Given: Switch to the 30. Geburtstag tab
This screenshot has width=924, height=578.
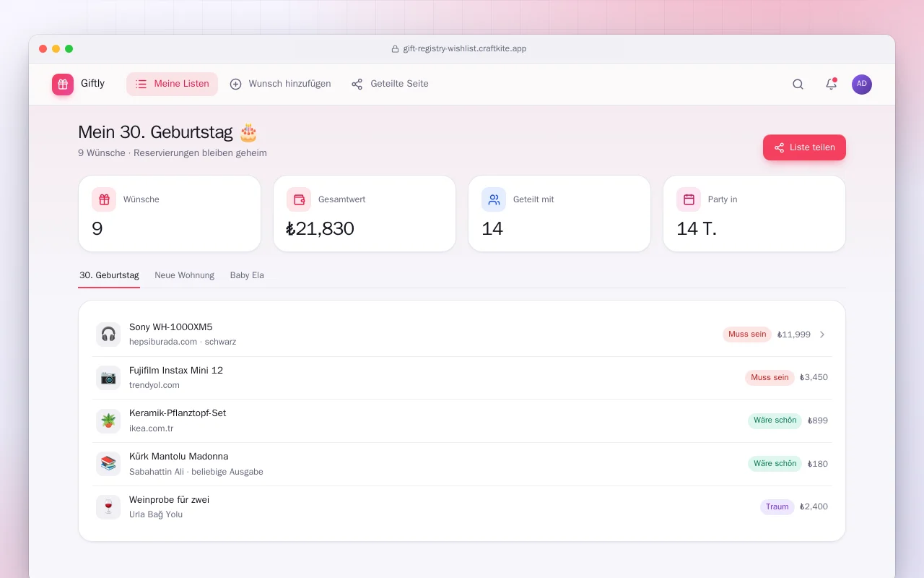Looking at the screenshot, I should (109, 275).
